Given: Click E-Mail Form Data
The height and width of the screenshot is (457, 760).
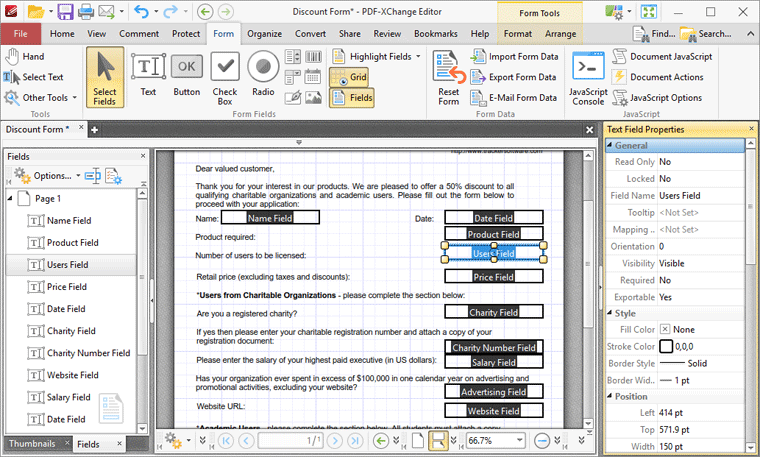Looking at the screenshot, I should point(514,98).
